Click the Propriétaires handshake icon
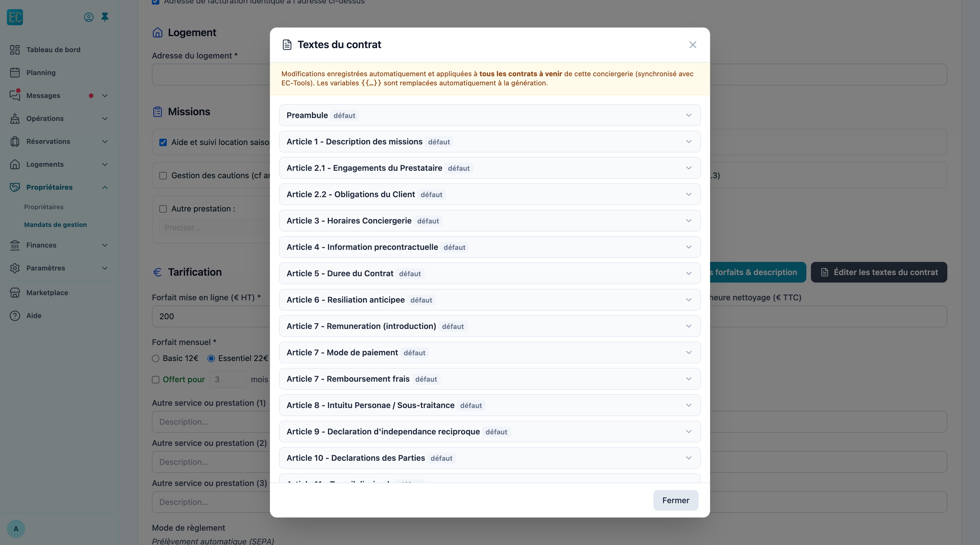The width and height of the screenshot is (980, 545). coord(15,187)
